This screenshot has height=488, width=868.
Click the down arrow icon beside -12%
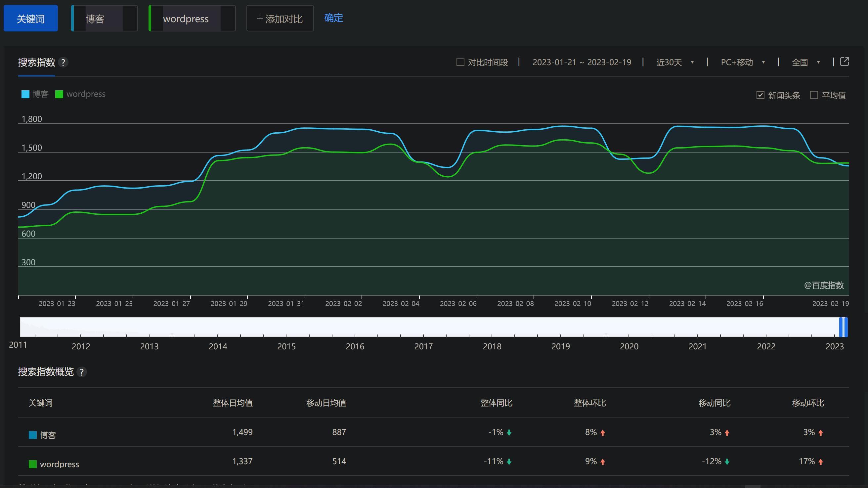click(x=727, y=462)
